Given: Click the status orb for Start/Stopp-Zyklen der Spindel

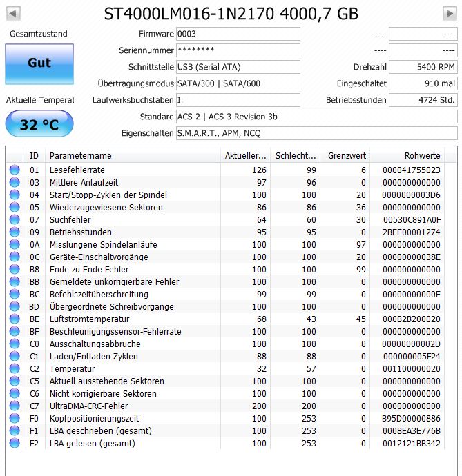Looking at the screenshot, I should tap(15, 195).
